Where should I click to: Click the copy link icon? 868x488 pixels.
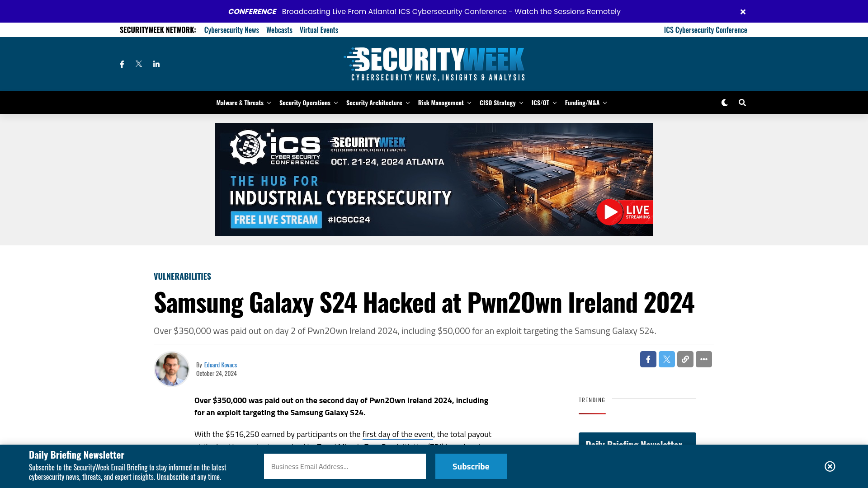pos(685,359)
